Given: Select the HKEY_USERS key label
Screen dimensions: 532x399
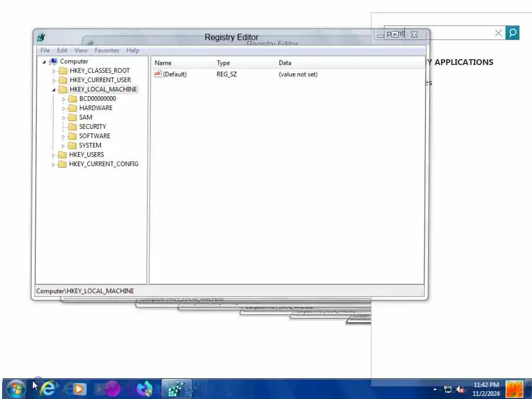Looking at the screenshot, I should 87,155.
